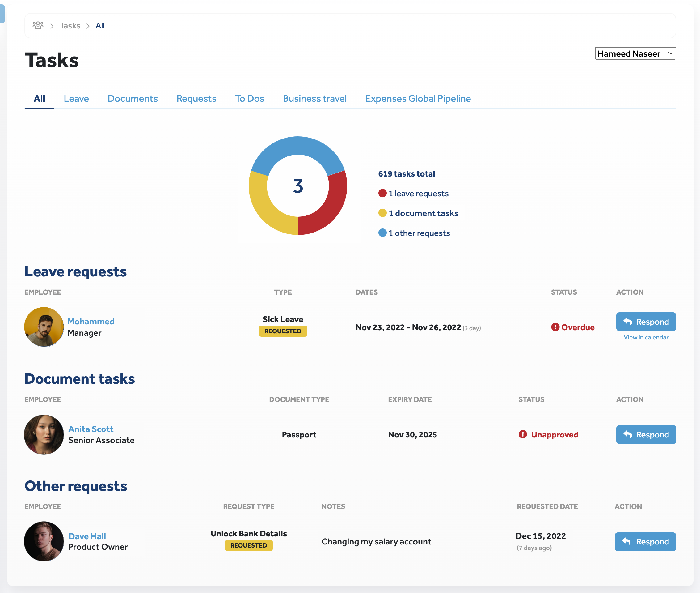Open the Hameed Naseer user dropdown

(635, 53)
